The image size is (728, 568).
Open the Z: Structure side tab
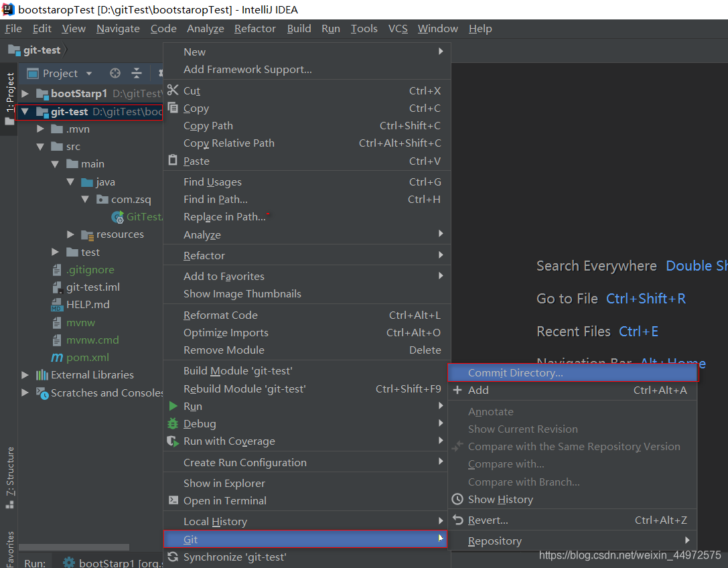(x=9, y=477)
